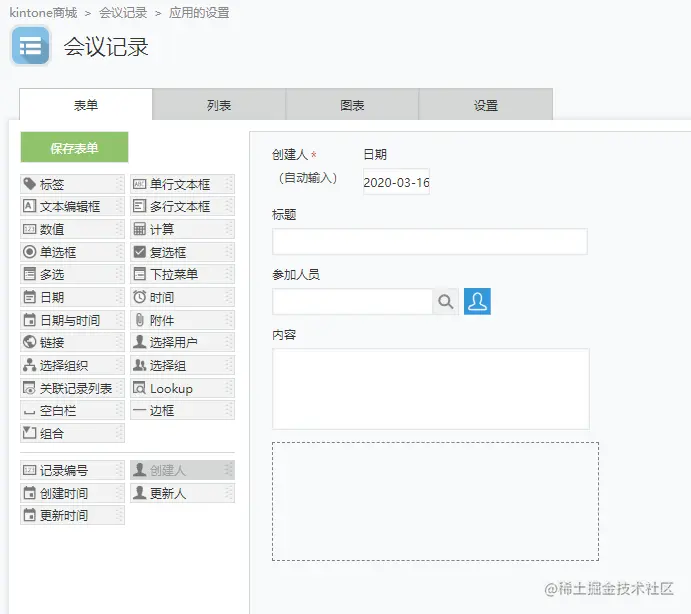Image resolution: width=691 pixels, height=614 pixels.
Task: Go to kintone商城 breadcrumb link
Action: click(x=43, y=13)
